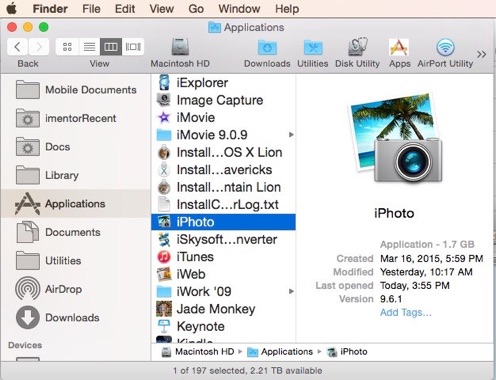Select Downloads in sidebar
The image size is (496, 380).
point(76,318)
